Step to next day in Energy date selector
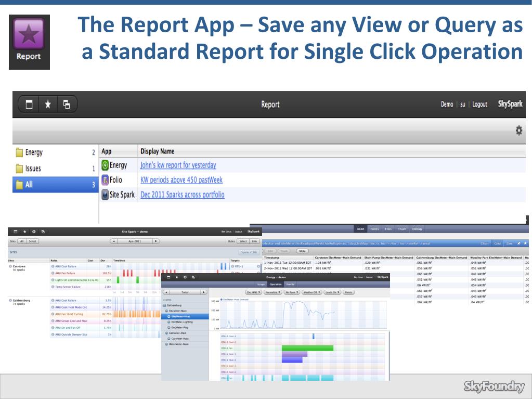 (x=203, y=292)
